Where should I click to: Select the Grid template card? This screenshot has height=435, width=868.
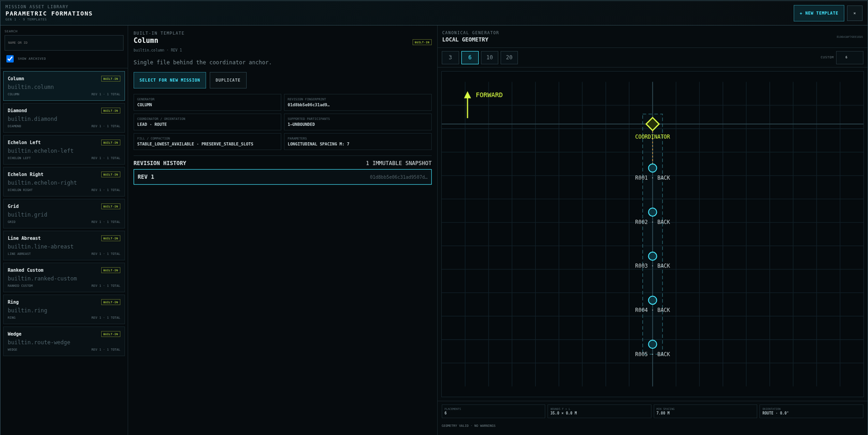pos(64,213)
